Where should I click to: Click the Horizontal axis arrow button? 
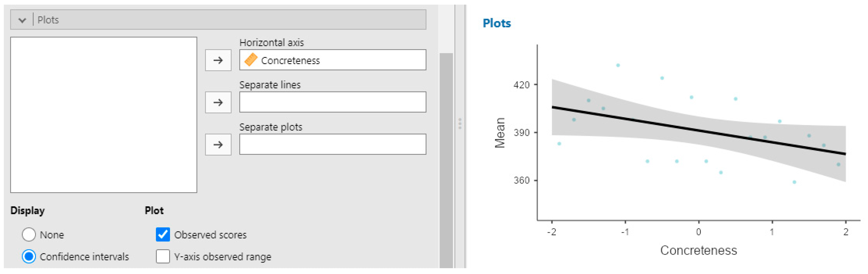pos(218,60)
